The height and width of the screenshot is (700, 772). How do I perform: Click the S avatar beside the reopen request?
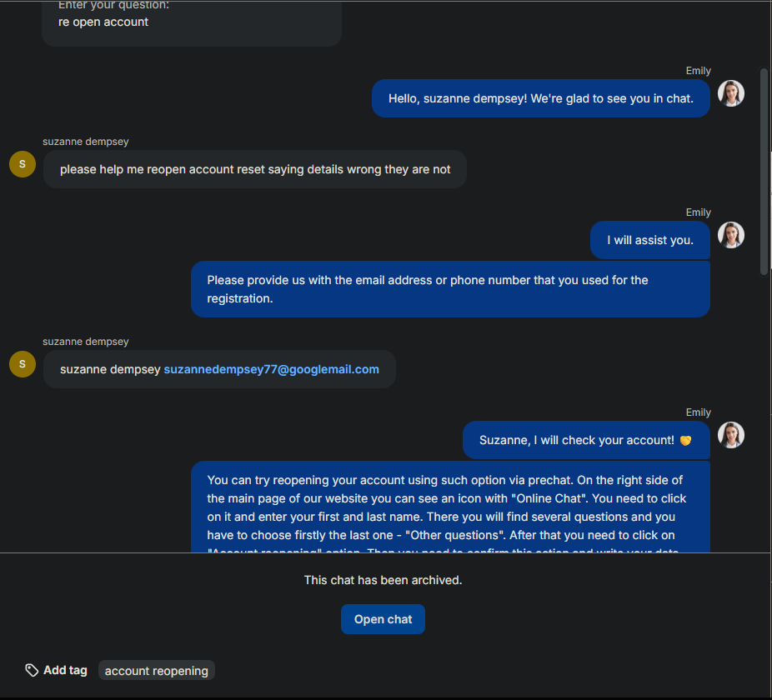pyautogui.click(x=23, y=164)
